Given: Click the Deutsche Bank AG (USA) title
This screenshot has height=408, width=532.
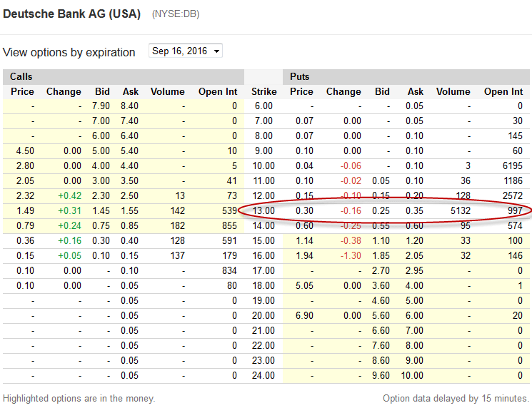Looking at the screenshot, I should [x=71, y=14].
